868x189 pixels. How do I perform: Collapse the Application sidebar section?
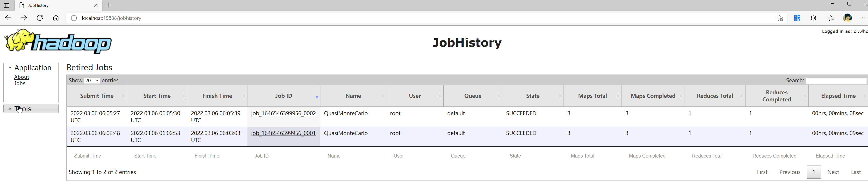(31, 68)
